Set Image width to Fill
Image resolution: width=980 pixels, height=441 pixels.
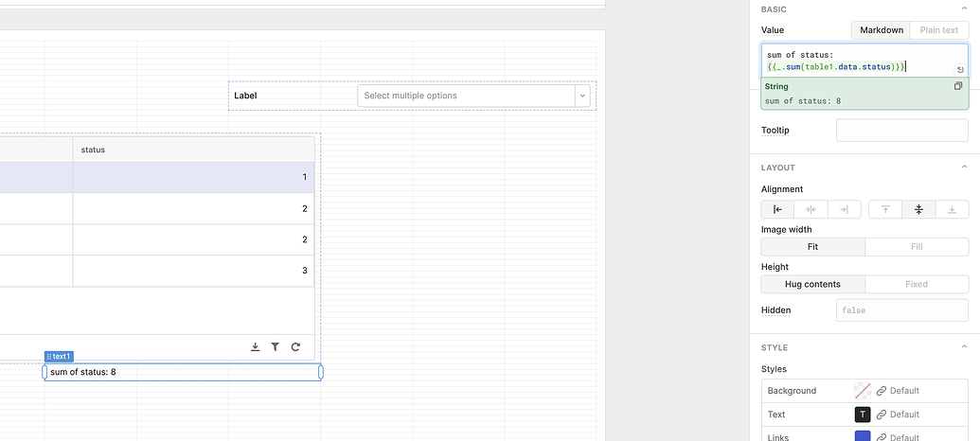pyautogui.click(x=916, y=246)
